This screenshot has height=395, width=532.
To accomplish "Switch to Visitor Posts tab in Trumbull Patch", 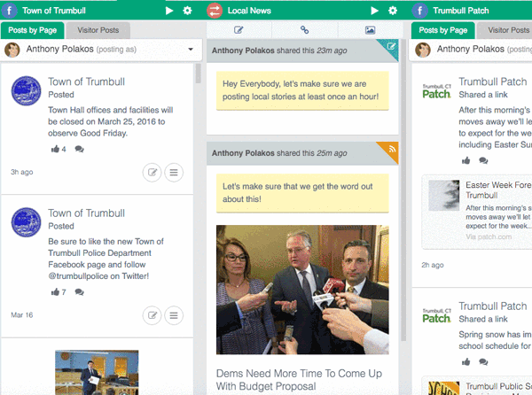I will [x=505, y=30].
